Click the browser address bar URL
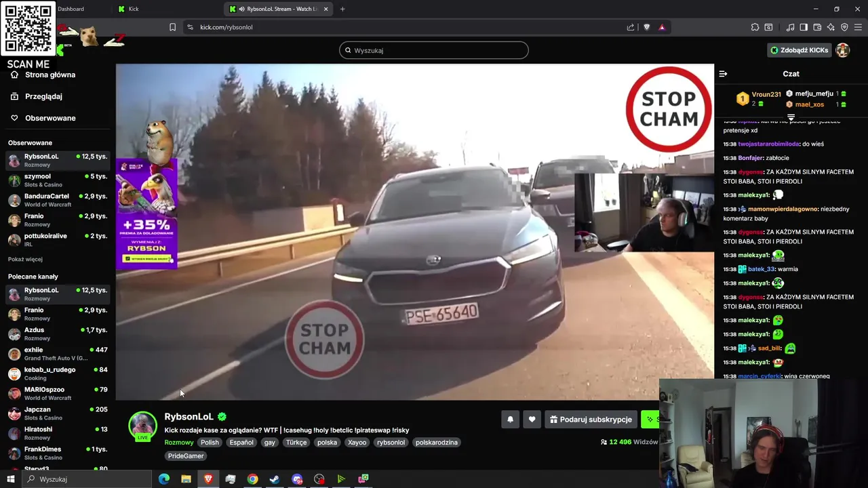 [x=226, y=27]
